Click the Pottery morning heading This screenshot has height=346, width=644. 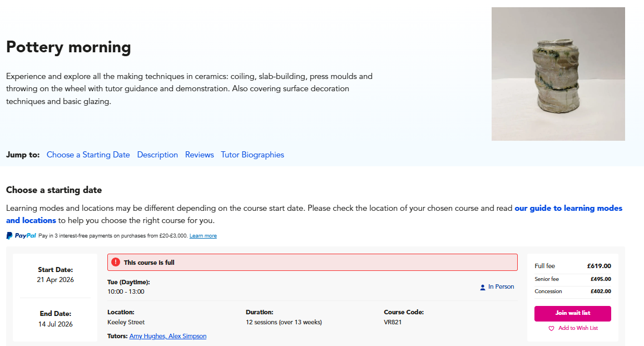(68, 47)
